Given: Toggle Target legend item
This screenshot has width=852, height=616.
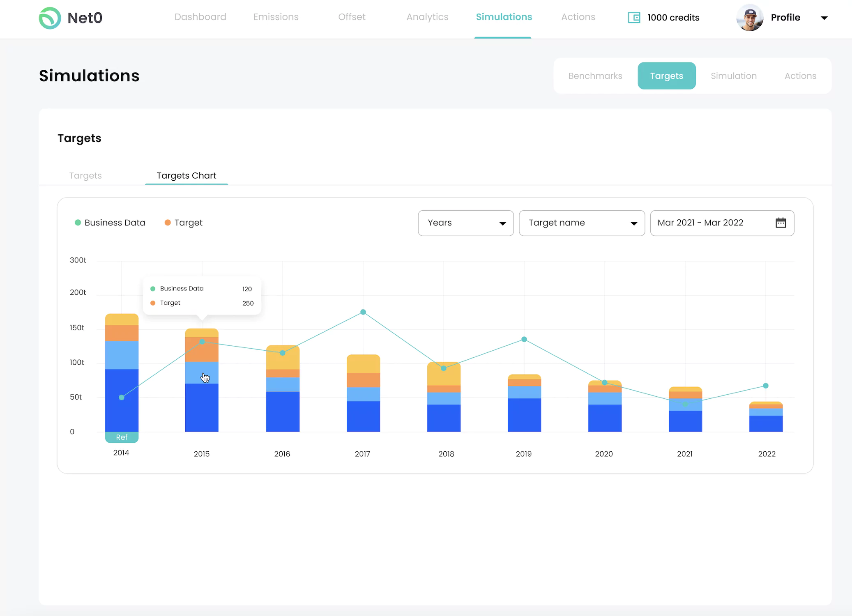Looking at the screenshot, I should pyautogui.click(x=184, y=223).
